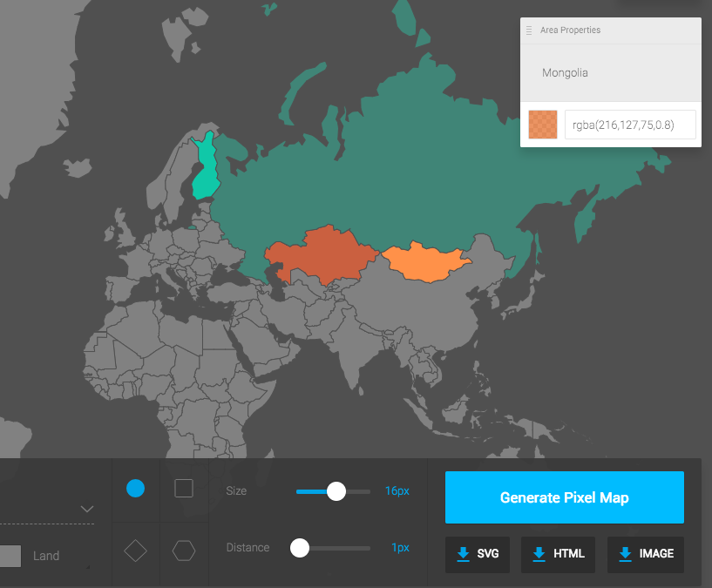Click the Mongolia label in Area Properties
Screen dimensions: 712x588
click(565, 72)
